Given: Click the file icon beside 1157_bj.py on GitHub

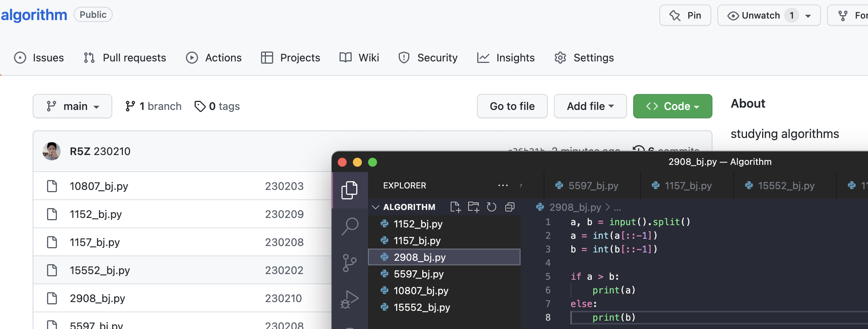Looking at the screenshot, I should point(52,242).
